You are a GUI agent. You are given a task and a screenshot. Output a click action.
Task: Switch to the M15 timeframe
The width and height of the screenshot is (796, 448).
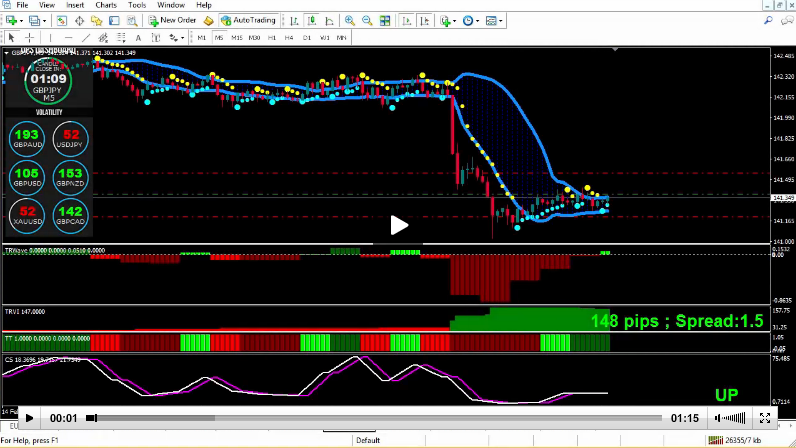[x=237, y=38]
